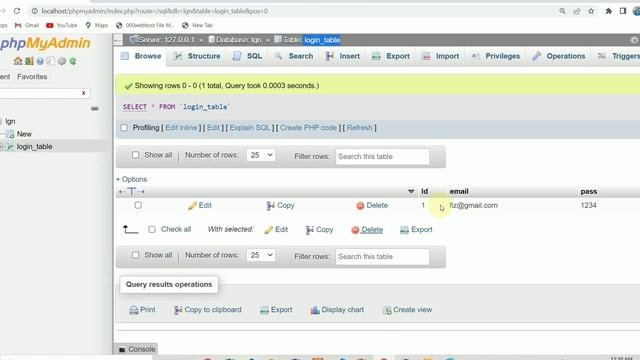Sort by email column header

click(459, 191)
